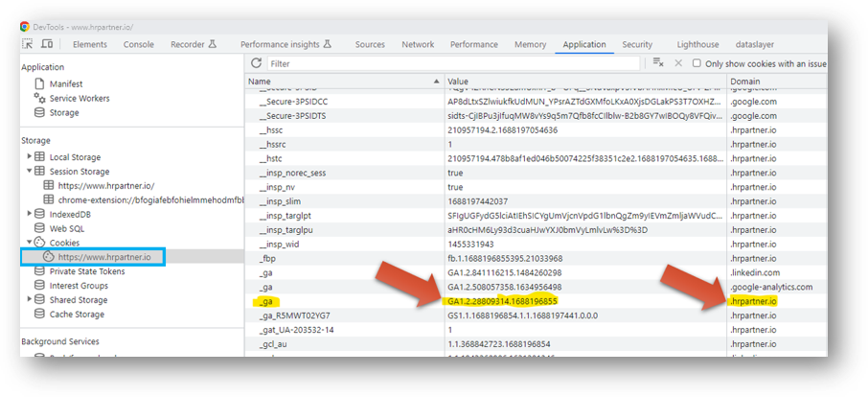The image size is (868, 397).
Task: Open the dataslayer tab
Action: (755, 44)
